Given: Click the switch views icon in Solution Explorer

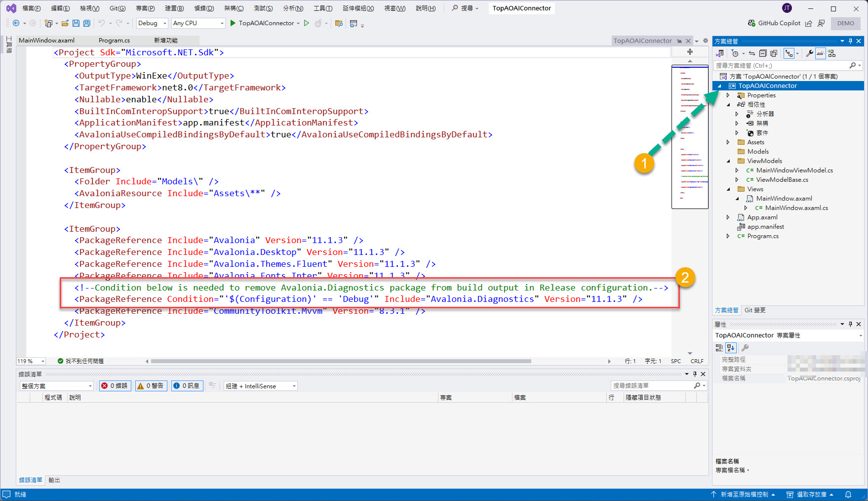Looking at the screenshot, I should 720,53.
